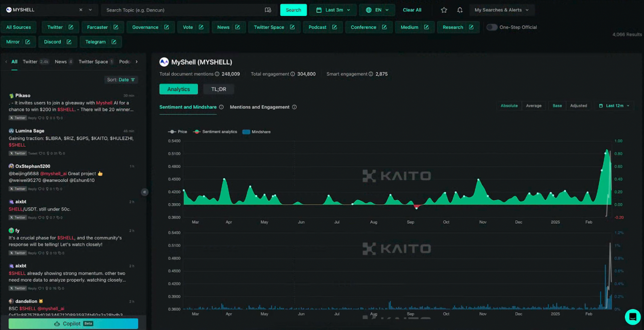
Task: Edit the Farcaster source filter icon
Action: [x=116, y=27]
